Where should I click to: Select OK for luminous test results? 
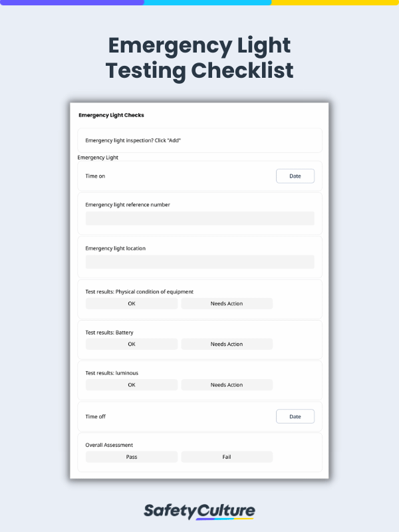(x=132, y=385)
